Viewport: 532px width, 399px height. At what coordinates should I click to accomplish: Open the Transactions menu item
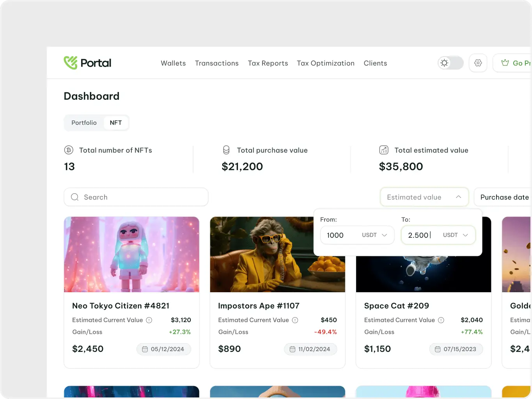[x=216, y=63]
